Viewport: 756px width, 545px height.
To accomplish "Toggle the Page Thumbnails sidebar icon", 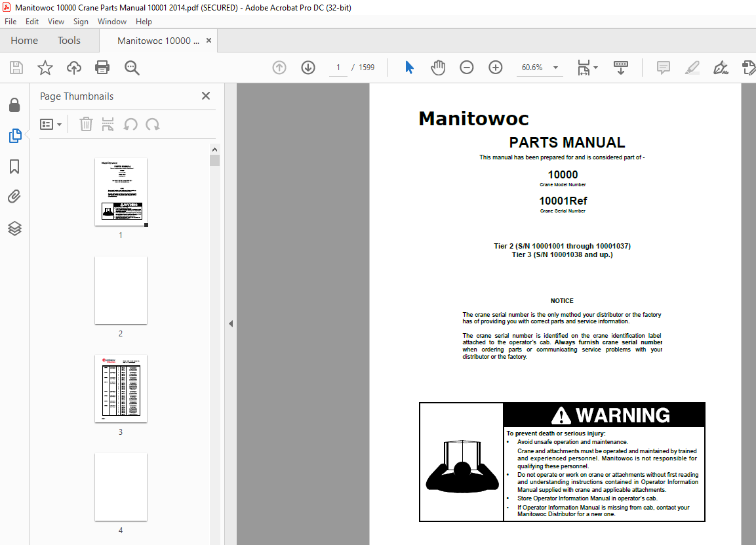I will [15, 136].
